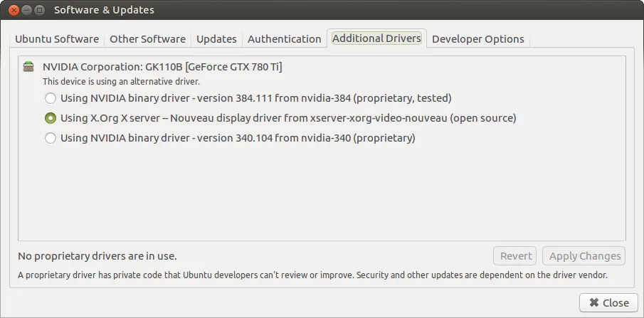
Task: Open the Other Software tab
Action: click(x=147, y=39)
